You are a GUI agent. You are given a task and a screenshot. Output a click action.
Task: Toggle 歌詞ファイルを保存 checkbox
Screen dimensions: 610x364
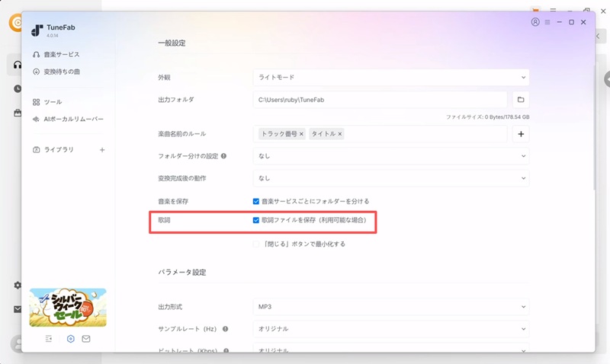tap(256, 220)
